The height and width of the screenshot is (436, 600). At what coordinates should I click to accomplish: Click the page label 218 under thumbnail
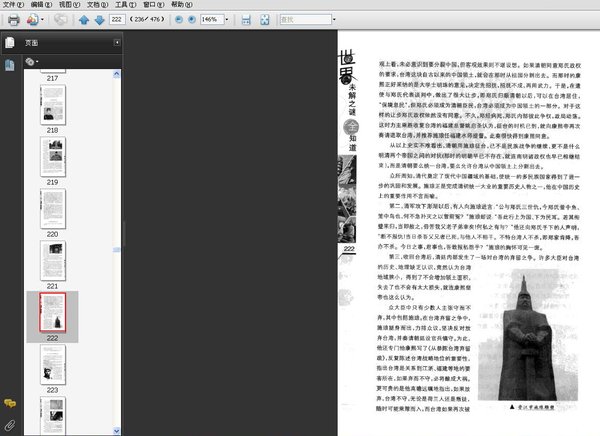52,130
